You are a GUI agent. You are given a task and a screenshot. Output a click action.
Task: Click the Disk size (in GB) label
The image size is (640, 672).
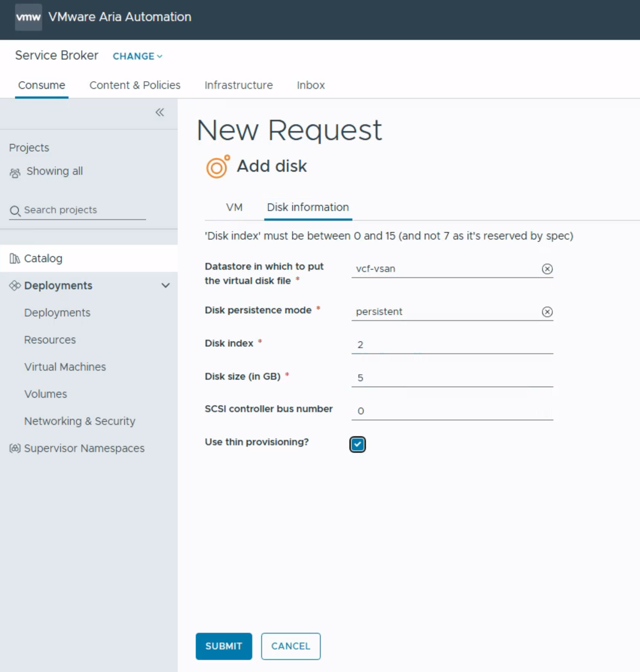pyautogui.click(x=242, y=376)
